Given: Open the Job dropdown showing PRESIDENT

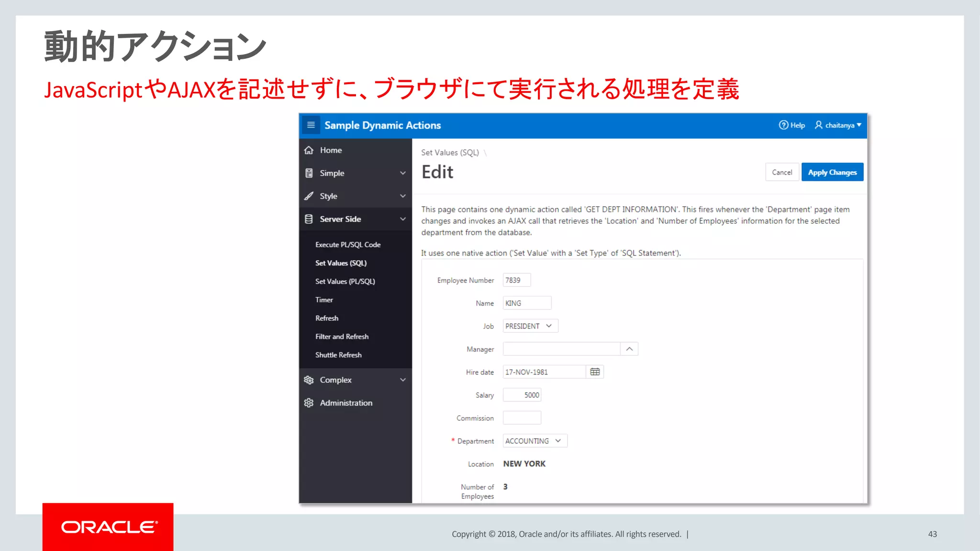Looking at the screenshot, I should pyautogui.click(x=530, y=326).
